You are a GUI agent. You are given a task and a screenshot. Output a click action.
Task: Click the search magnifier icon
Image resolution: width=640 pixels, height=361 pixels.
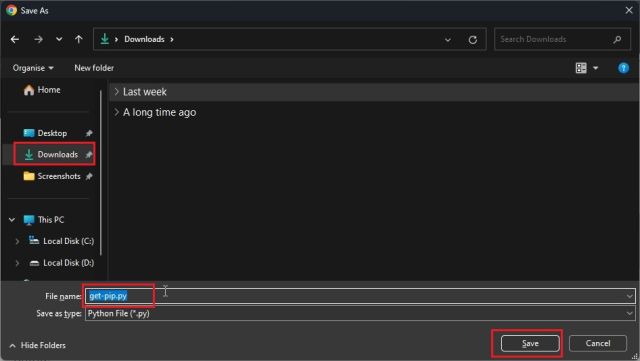617,39
